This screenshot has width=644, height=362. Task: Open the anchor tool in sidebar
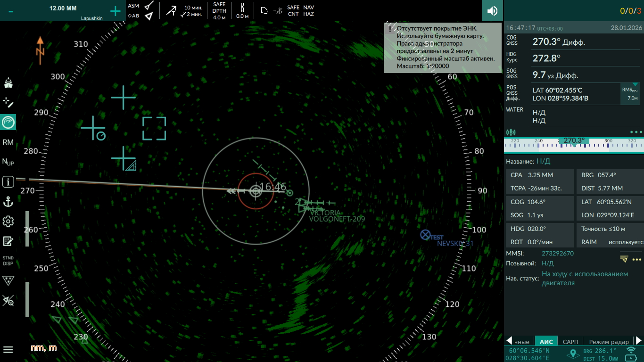click(x=8, y=202)
